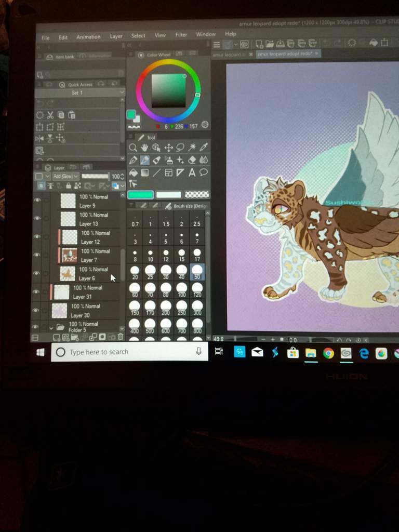The width and height of the screenshot is (399, 532).
Task: Select the Ruler triangle tool
Action: pyautogui.click(x=180, y=172)
